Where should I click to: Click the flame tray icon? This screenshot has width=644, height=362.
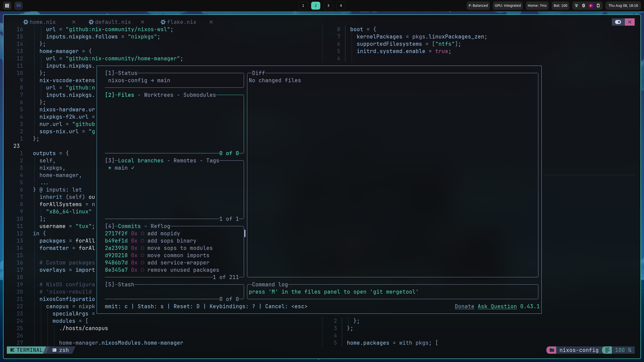[591, 6]
